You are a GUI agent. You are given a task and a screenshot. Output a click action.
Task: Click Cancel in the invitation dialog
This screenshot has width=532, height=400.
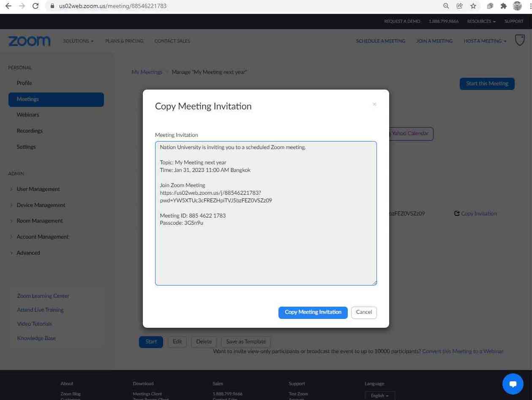pos(364,312)
